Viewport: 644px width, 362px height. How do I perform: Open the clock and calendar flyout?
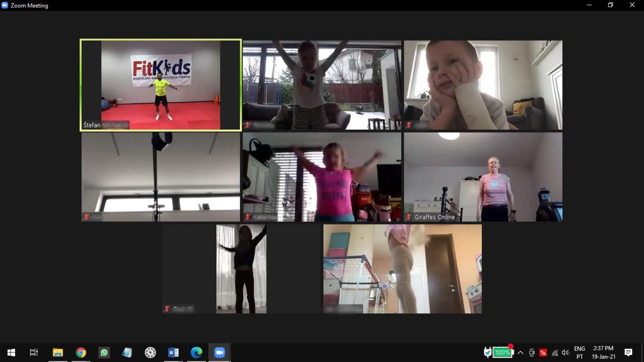tap(603, 353)
